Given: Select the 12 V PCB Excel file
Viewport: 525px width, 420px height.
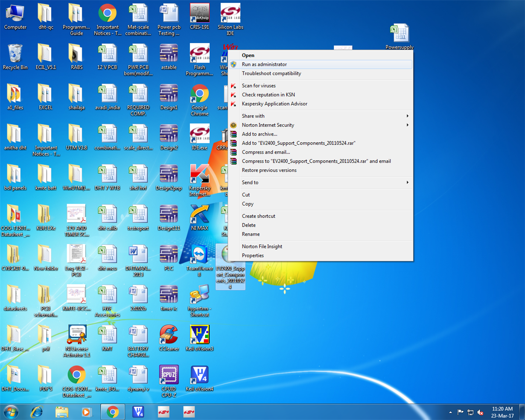Looking at the screenshot, I should coord(108,57).
